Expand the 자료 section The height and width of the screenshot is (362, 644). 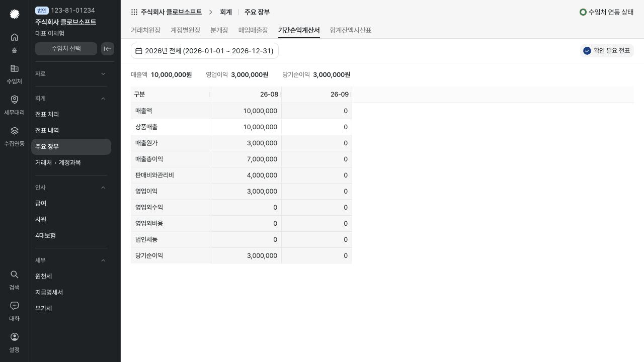pyautogui.click(x=71, y=74)
